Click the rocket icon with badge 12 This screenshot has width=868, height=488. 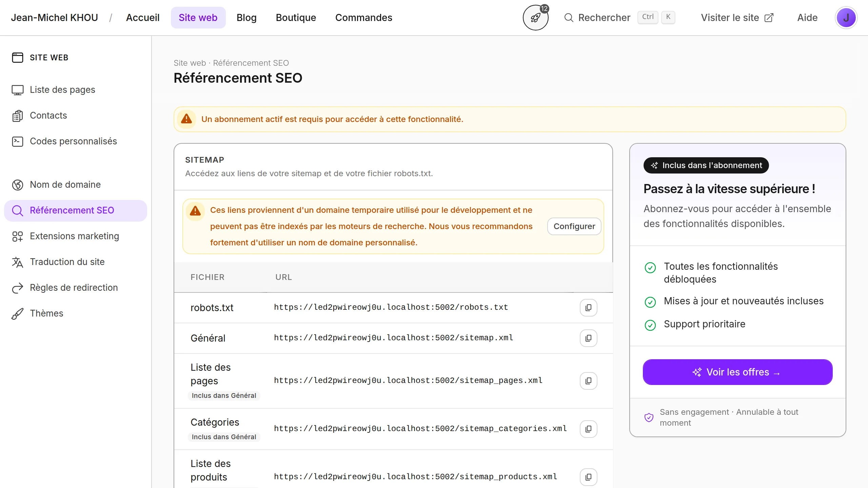pyautogui.click(x=535, y=18)
